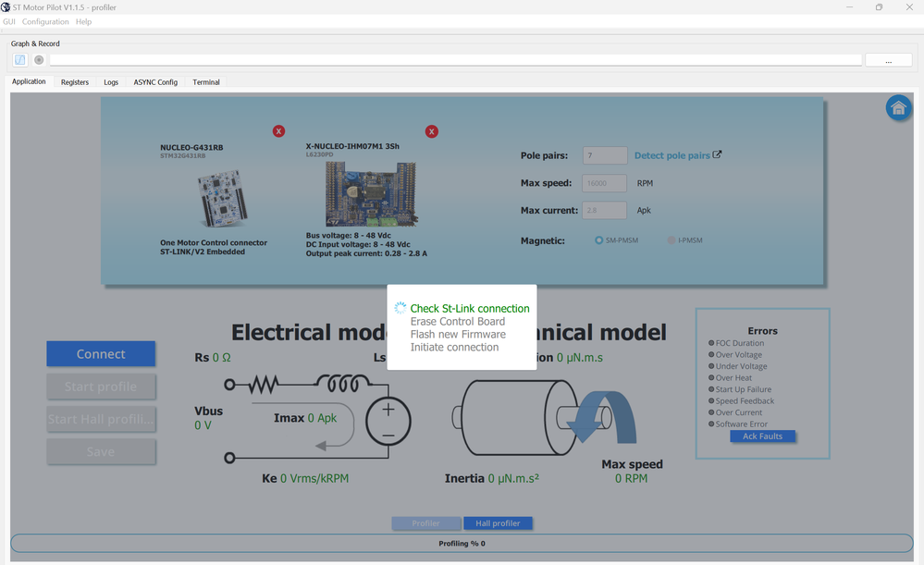
Task: Click the loading spinner next to Check St-Link connection
Action: coord(400,308)
